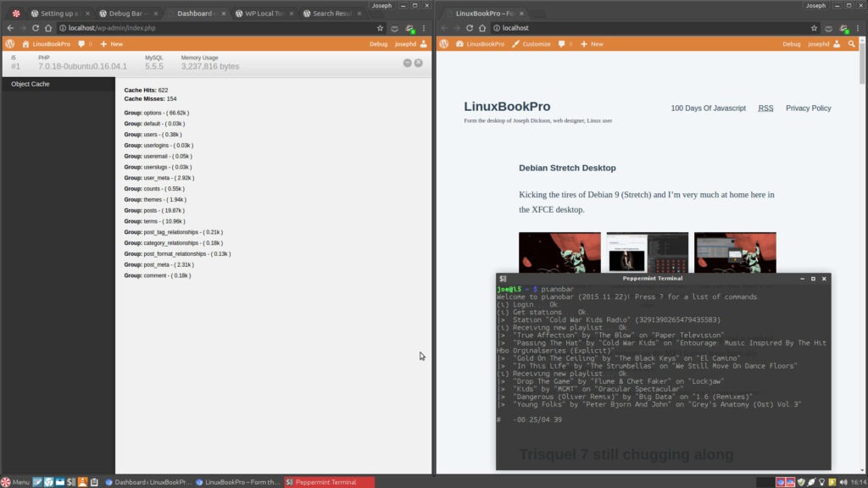This screenshot has width=868, height=488.
Task: Open the Debian Stretch Desktop post title
Action: (x=567, y=168)
